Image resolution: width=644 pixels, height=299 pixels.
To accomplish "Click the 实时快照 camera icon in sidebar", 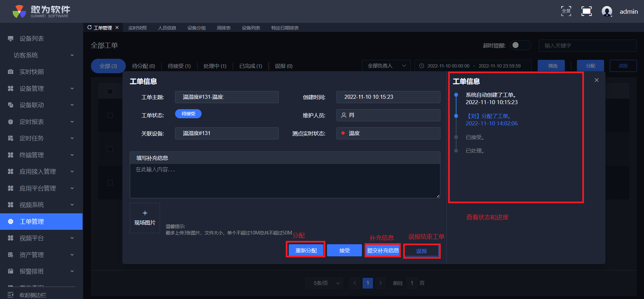I will click(x=11, y=72).
